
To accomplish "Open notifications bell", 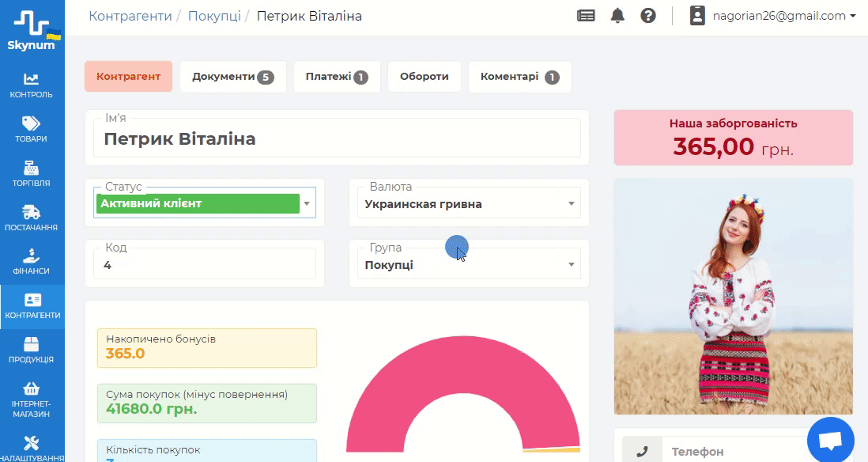I will point(617,16).
